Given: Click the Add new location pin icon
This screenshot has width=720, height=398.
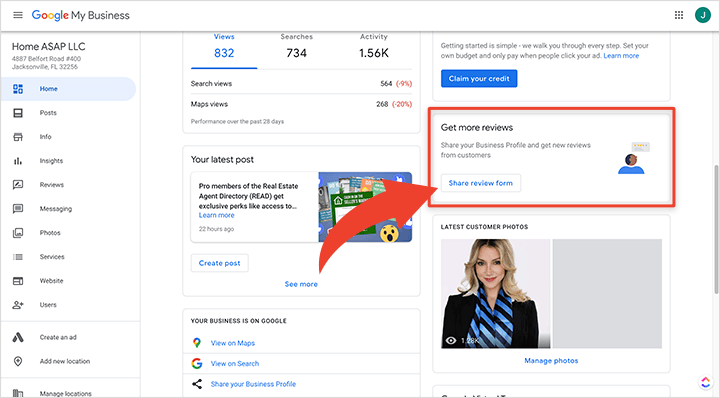Looking at the screenshot, I should pos(18,361).
